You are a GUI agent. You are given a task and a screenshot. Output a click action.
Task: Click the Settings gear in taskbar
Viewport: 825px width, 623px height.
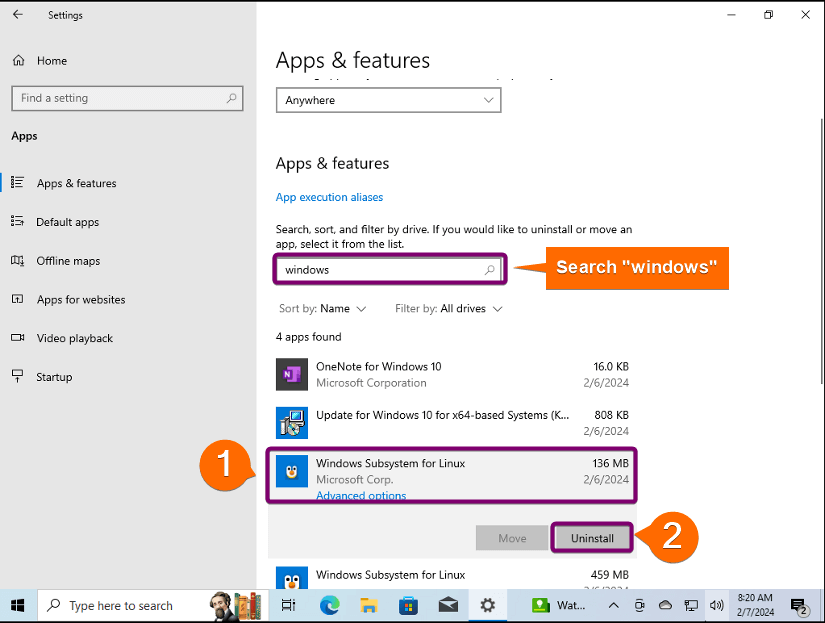click(x=488, y=606)
